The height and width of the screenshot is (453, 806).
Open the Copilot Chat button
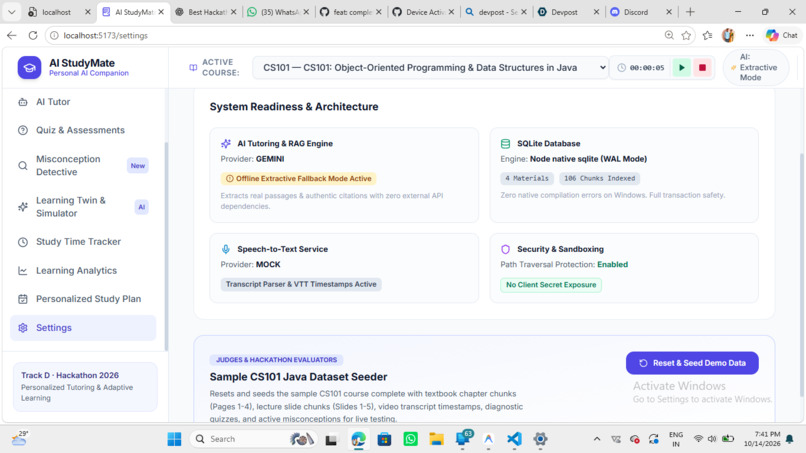coord(782,35)
